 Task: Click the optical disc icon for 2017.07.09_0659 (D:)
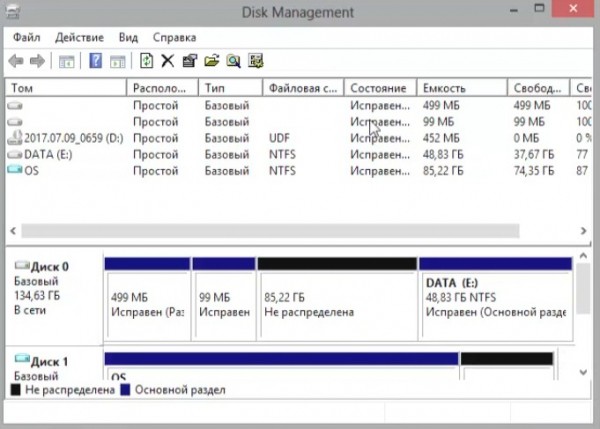tap(15, 138)
